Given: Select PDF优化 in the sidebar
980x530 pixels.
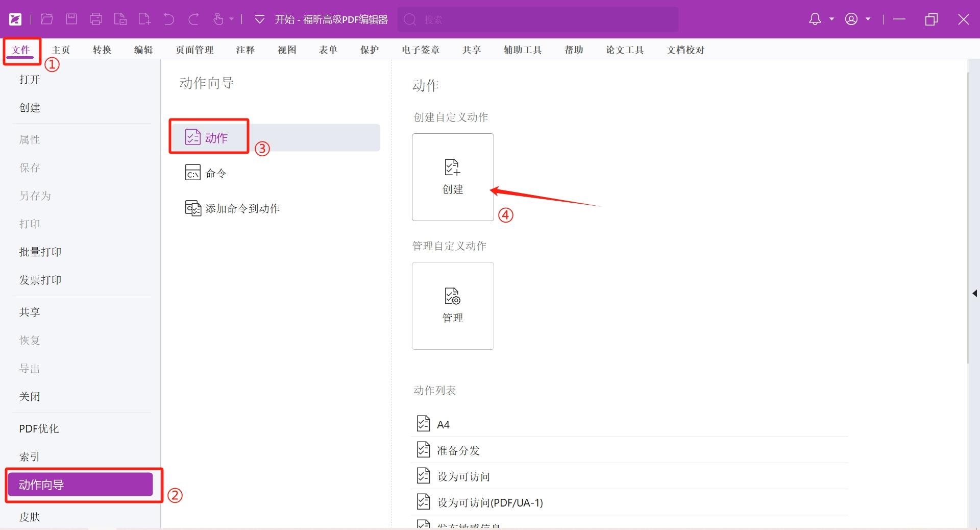Looking at the screenshot, I should pos(39,428).
